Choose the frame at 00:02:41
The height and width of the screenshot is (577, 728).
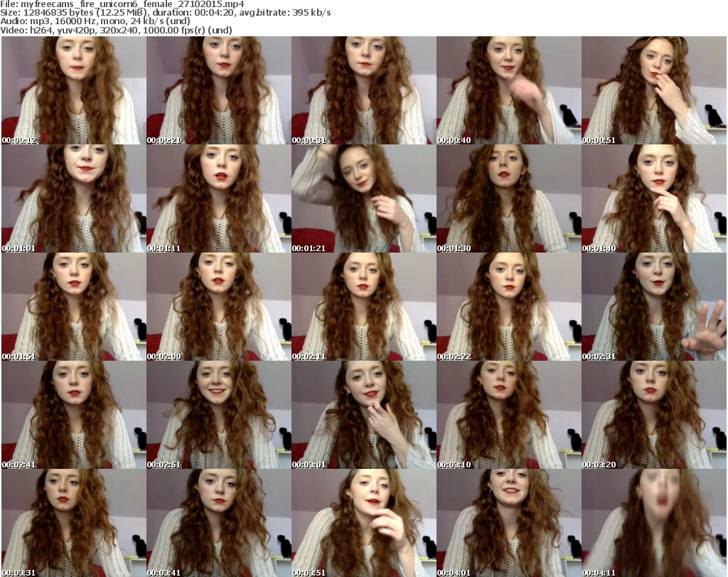click(x=74, y=415)
